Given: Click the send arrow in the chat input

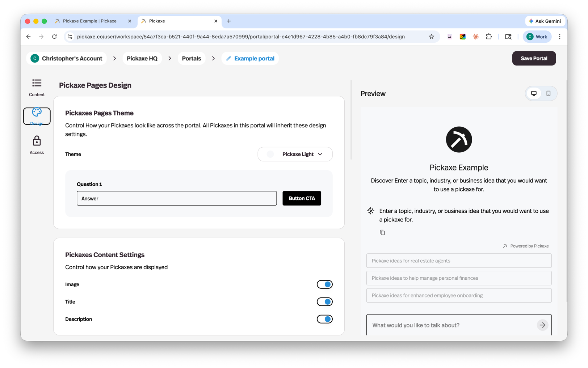Looking at the screenshot, I should 542,325.
